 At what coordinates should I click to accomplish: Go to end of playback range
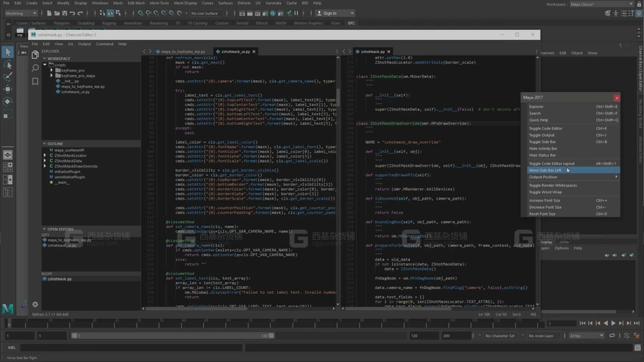point(637,323)
